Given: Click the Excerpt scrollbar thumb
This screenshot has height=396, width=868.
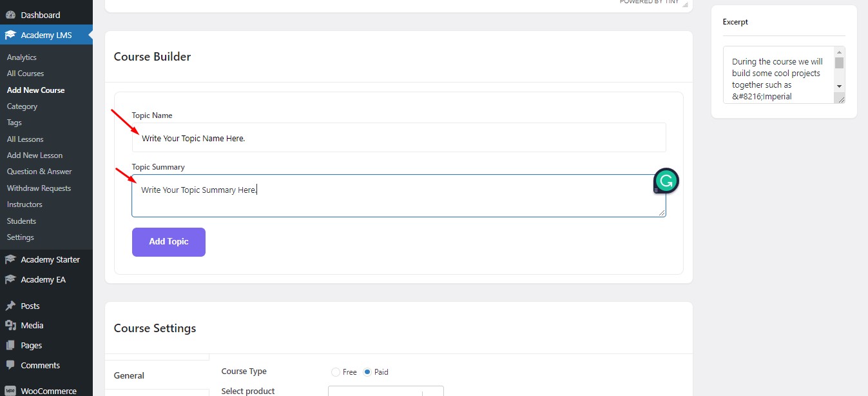Looking at the screenshot, I should (x=839, y=63).
